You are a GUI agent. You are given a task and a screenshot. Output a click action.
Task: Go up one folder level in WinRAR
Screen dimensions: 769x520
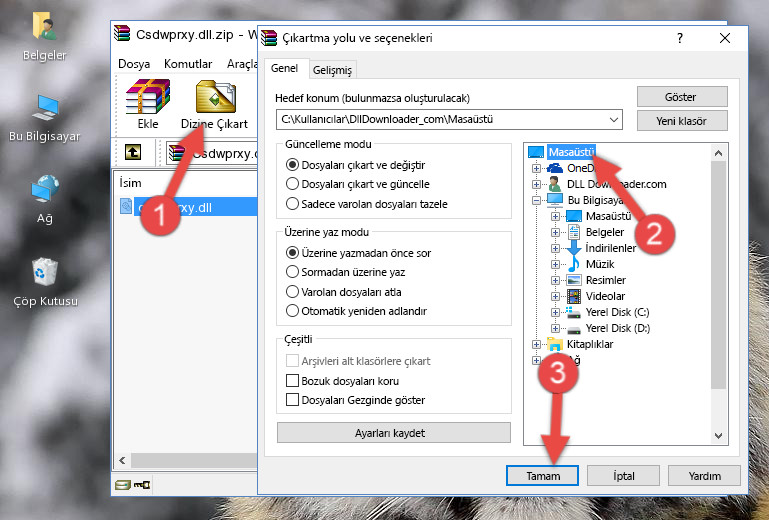click(x=132, y=152)
